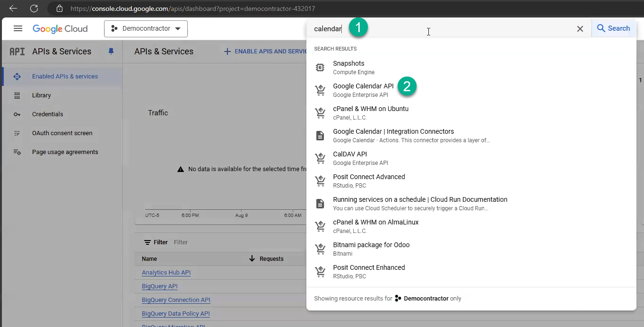Click the Snapshots chip icon
644x327 pixels.
click(x=320, y=68)
